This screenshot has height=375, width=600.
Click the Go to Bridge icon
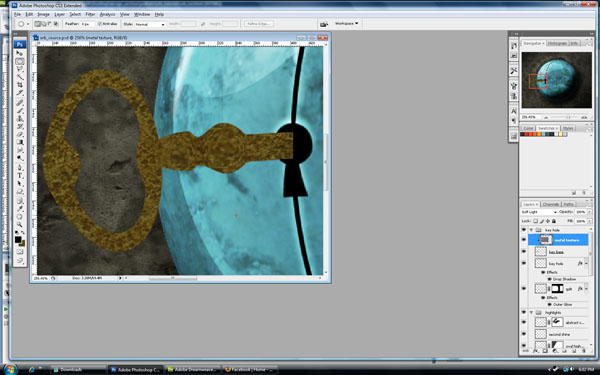click(x=324, y=24)
